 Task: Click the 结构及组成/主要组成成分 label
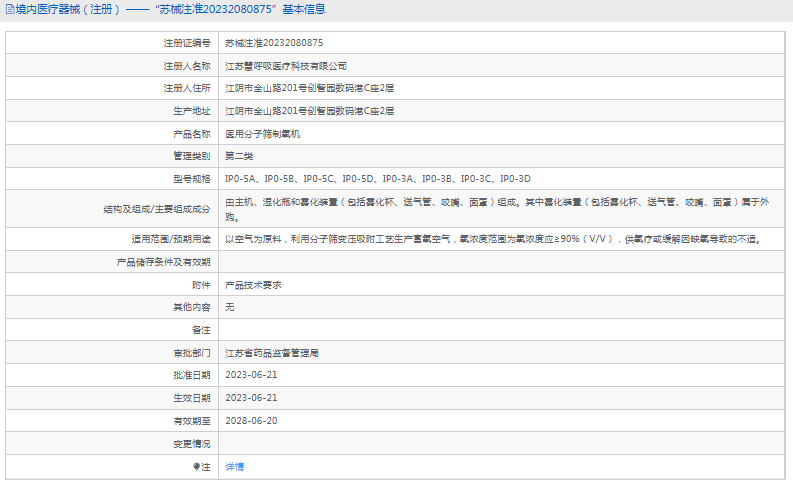157,209
